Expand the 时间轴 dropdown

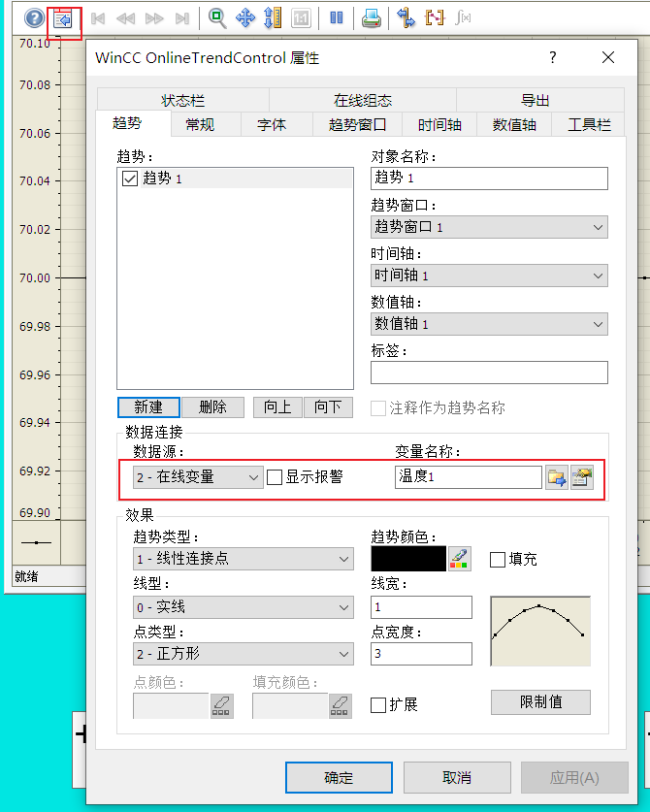point(489,276)
